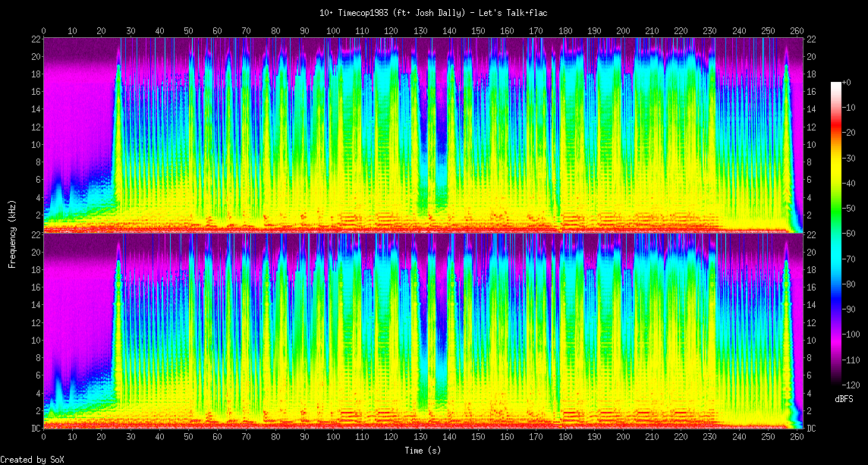Screen dimensions: 868x465
Task: Click the DC label at bottom-left of plot
Action: (x=35, y=429)
